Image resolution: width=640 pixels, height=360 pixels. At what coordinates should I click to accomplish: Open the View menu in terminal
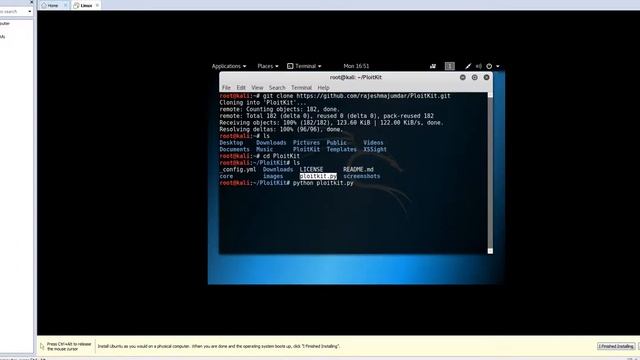(x=257, y=88)
